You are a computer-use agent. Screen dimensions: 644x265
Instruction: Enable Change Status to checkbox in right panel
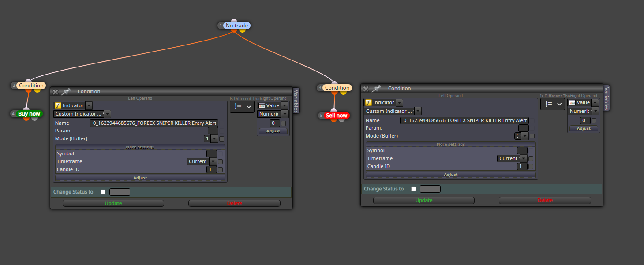414,189
